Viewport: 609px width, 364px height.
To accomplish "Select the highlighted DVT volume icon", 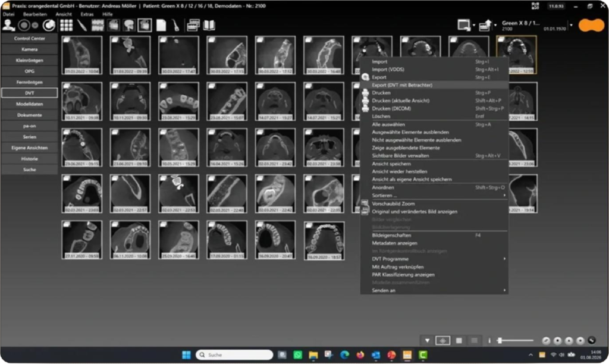I will click(145, 25).
